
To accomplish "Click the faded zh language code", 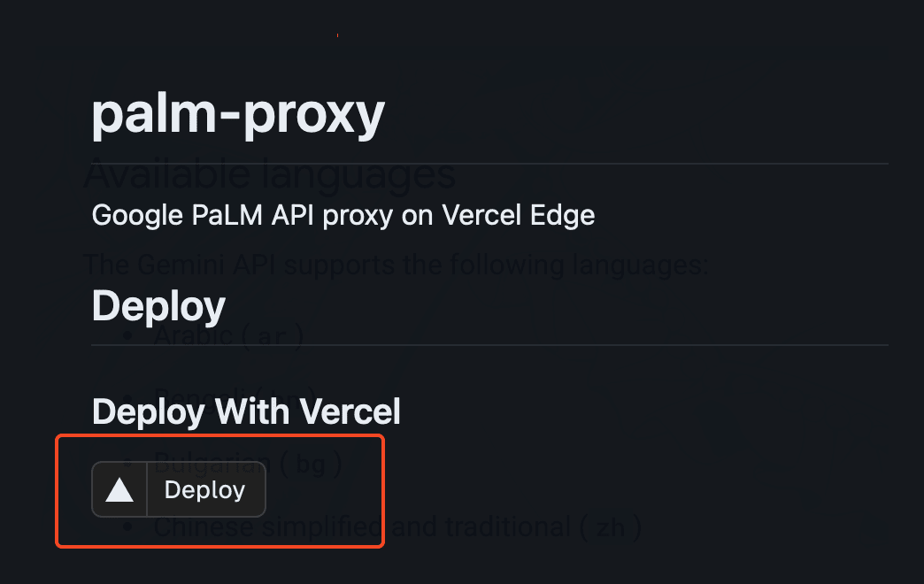I will pos(610,529).
